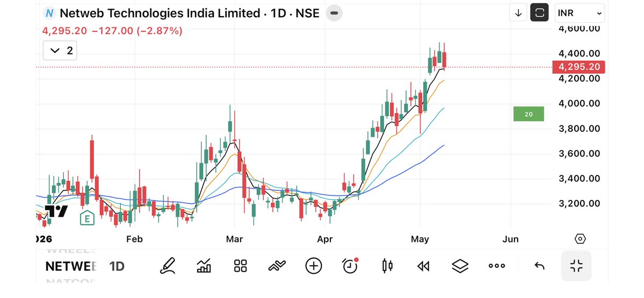Open the chart indicators icon
Viewport: 644px width, 298px height.
[204, 266]
